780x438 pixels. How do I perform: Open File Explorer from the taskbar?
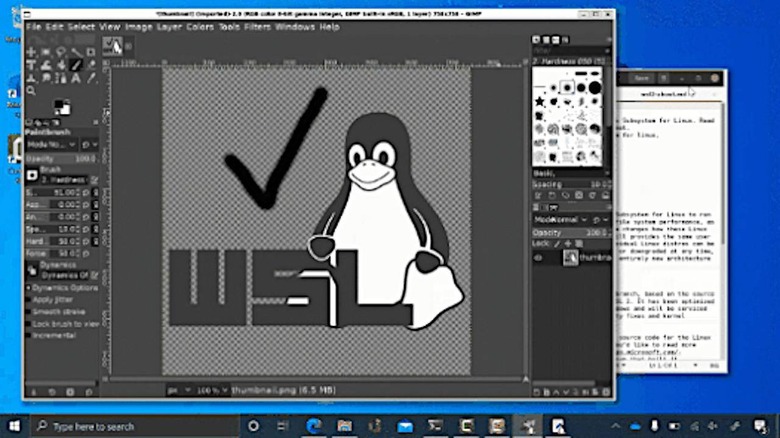(x=344, y=426)
